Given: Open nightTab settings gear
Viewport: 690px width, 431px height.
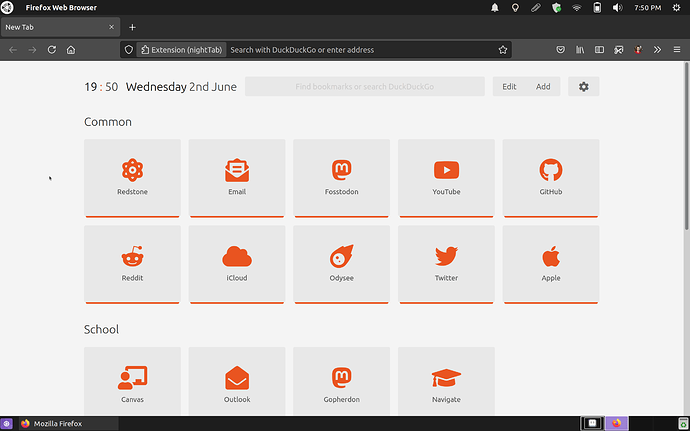Looking at the screenshot, I should click(584, 87).
